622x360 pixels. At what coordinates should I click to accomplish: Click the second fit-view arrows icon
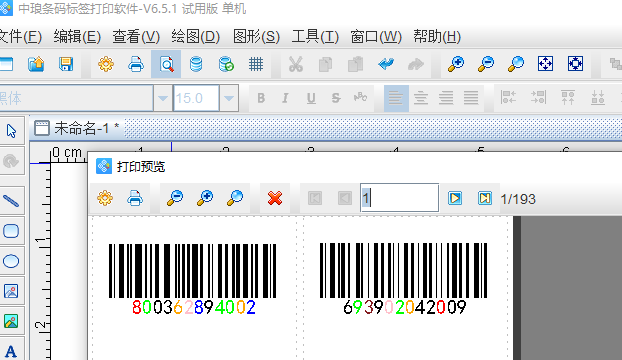coord(575,63)
